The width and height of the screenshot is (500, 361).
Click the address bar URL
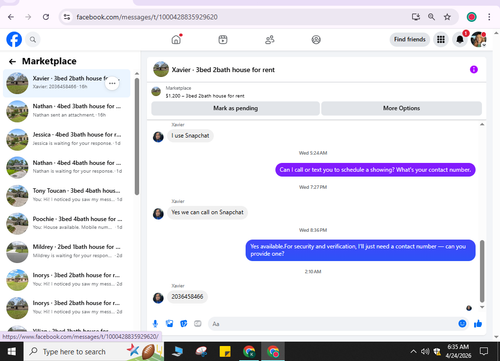147,17
